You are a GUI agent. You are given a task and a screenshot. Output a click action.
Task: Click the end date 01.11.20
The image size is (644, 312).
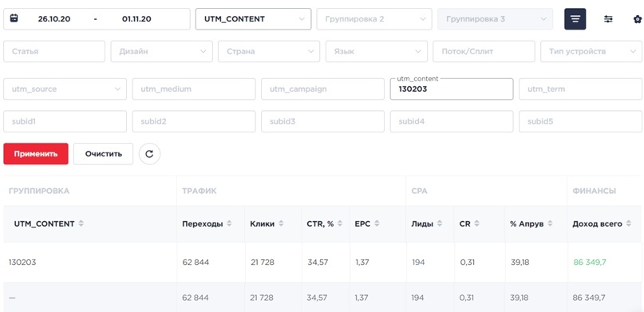[x=136, y=19]
